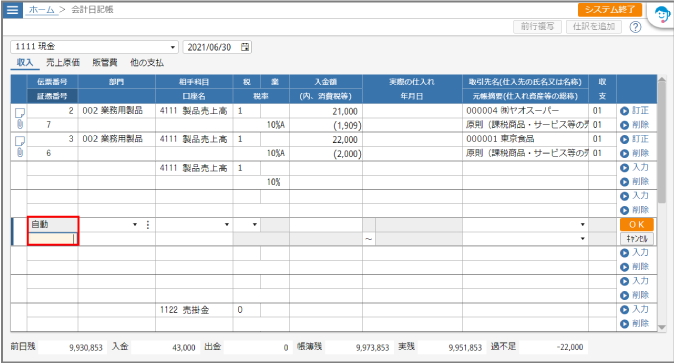Click the 証憑番号 input field in edit row
Screen dimensions: 674x363
[52, 239]
